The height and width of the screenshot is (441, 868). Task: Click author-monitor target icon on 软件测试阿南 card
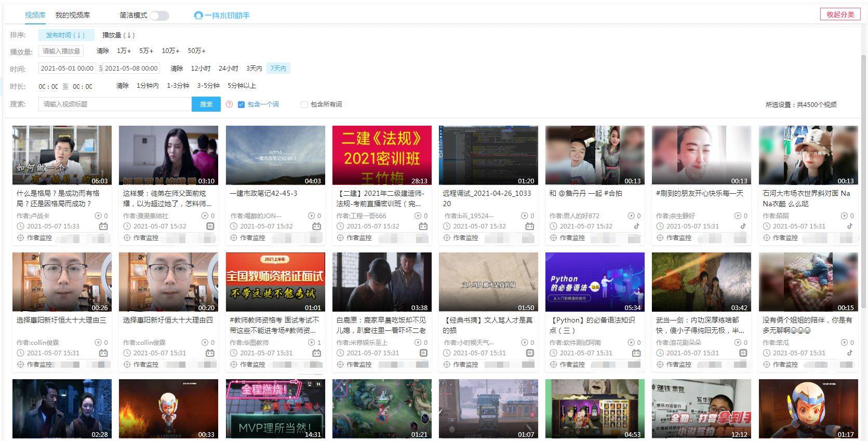point(554,365)
